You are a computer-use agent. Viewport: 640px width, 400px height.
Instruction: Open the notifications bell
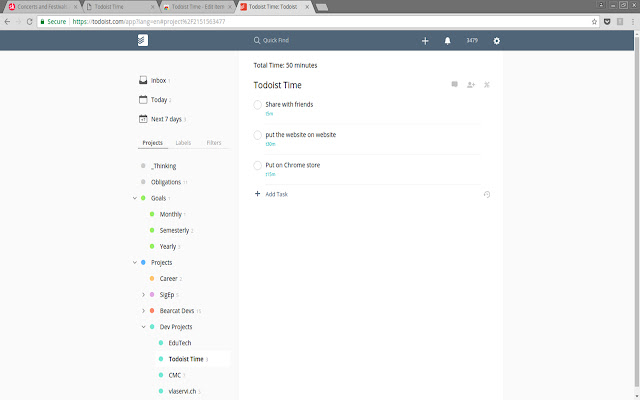[x=447, y=41]
